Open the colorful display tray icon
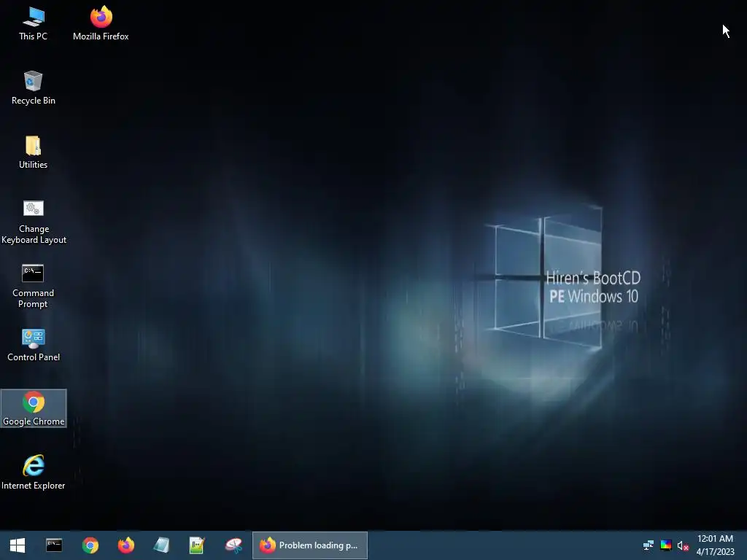 coord(666,545)
